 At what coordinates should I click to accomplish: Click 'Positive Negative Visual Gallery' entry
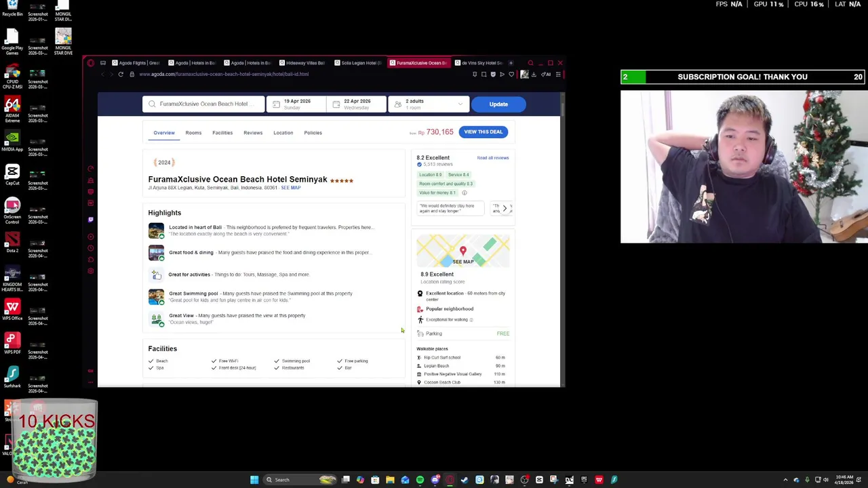453,374
